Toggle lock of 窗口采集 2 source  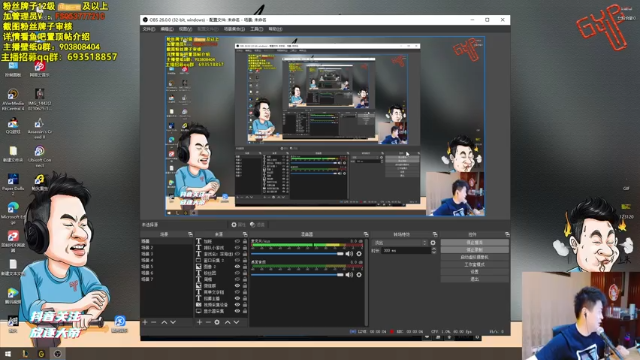click(x=245, y=260)
